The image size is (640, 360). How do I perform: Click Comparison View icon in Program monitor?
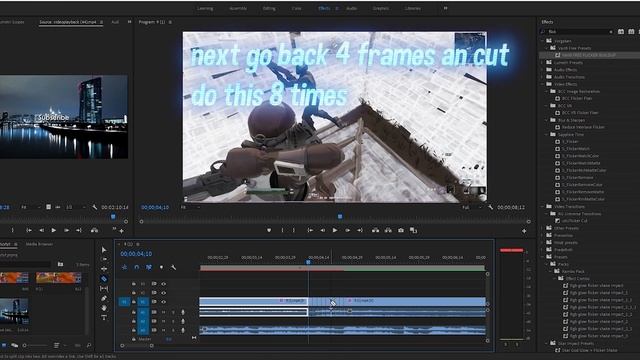point(413,230)
